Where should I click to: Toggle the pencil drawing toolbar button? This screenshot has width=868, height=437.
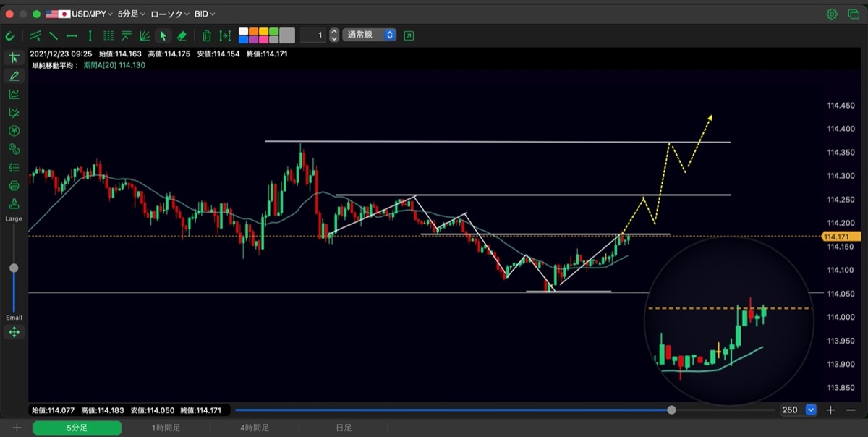click(14, 76)
